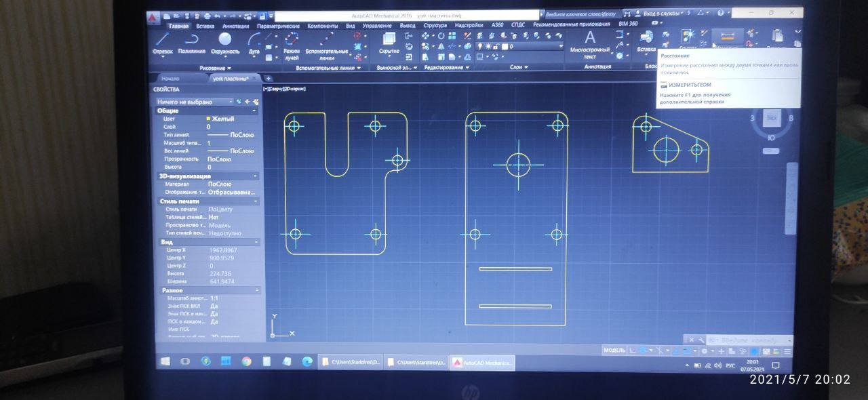Click the Ширина value 641.9474
Image resolution: width=868 pixels, height=400 pixels.
[223, 281]
